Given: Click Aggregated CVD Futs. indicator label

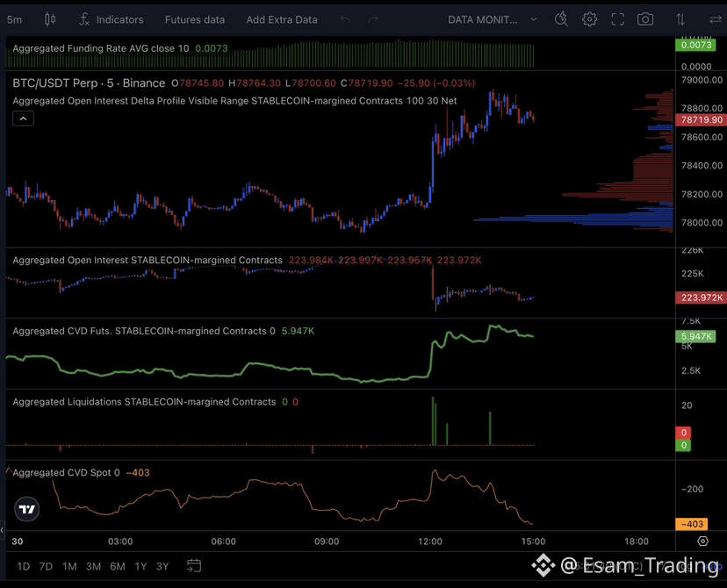Looking at the screenshot, I should click(x=144, y=331).
